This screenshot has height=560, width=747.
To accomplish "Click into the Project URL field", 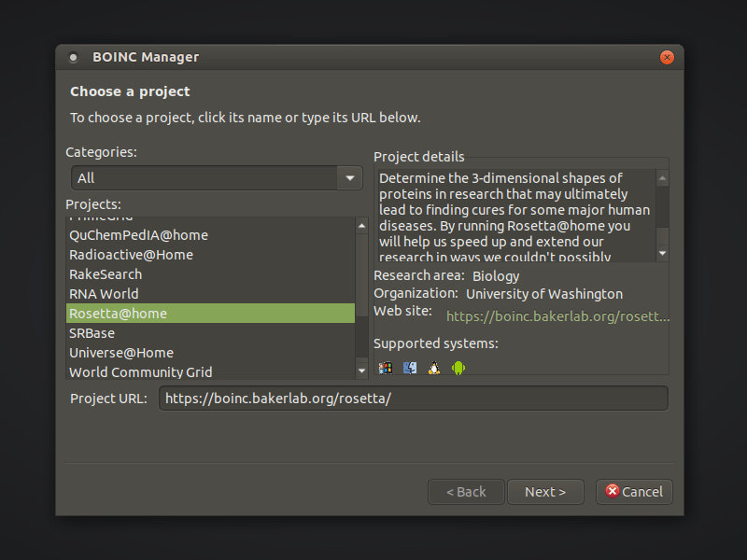I will pyautogui.click(x=414, y=399).
